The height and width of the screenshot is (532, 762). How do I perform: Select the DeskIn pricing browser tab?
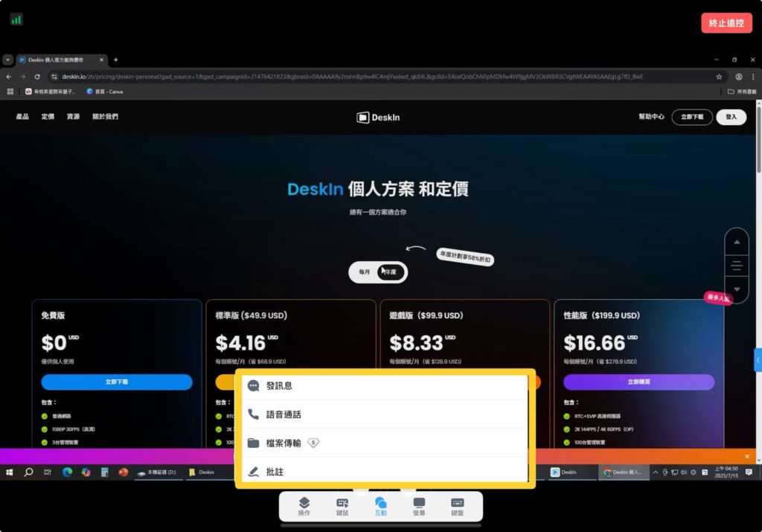click(x=61, y=60)
